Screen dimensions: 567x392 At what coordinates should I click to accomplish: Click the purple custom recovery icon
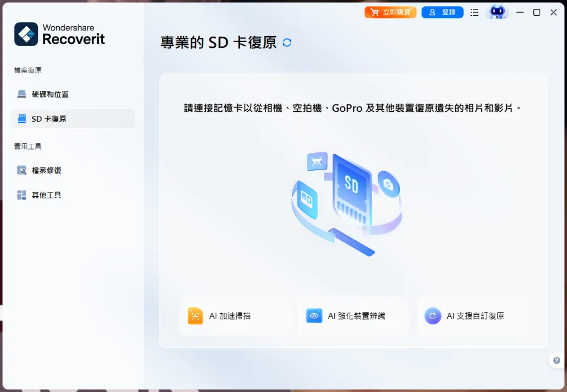click(x=433, y=316)
